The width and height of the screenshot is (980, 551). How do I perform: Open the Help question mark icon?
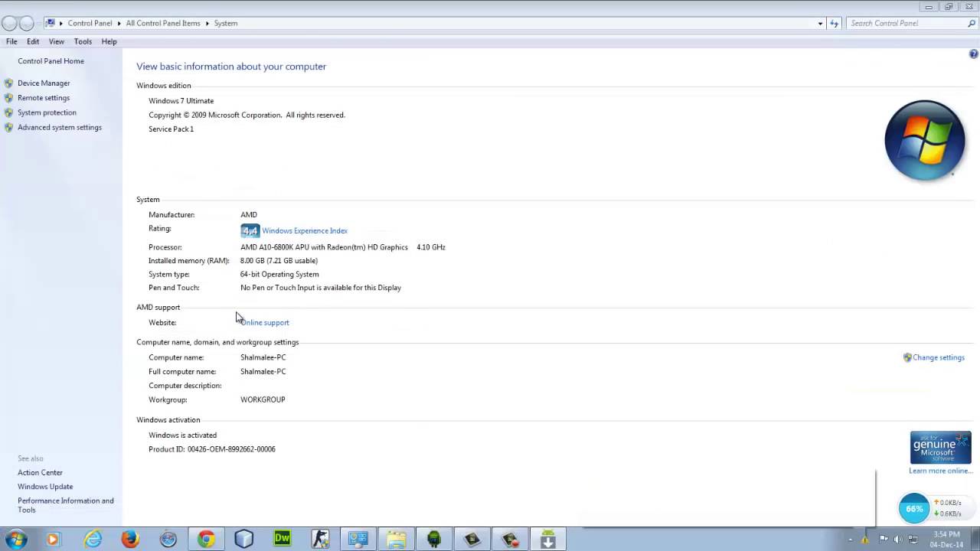(973, 54)
